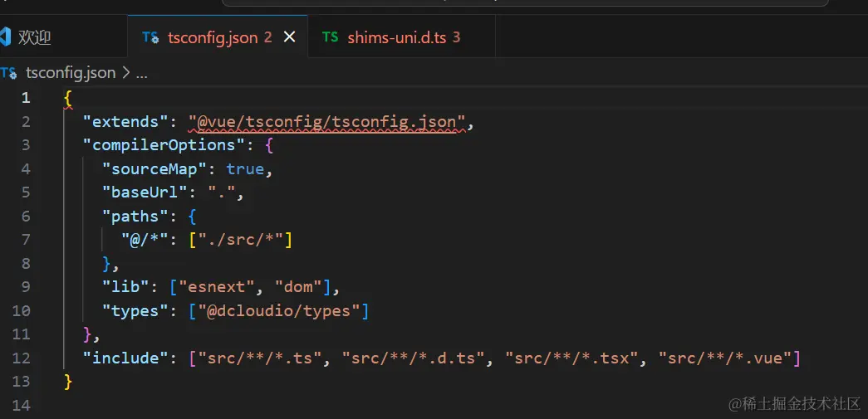Viewport: 868px width, 419px height.
Task: Click the error count 3 on shims-uni.d.ts tab
Action: [x=457, y=37]
